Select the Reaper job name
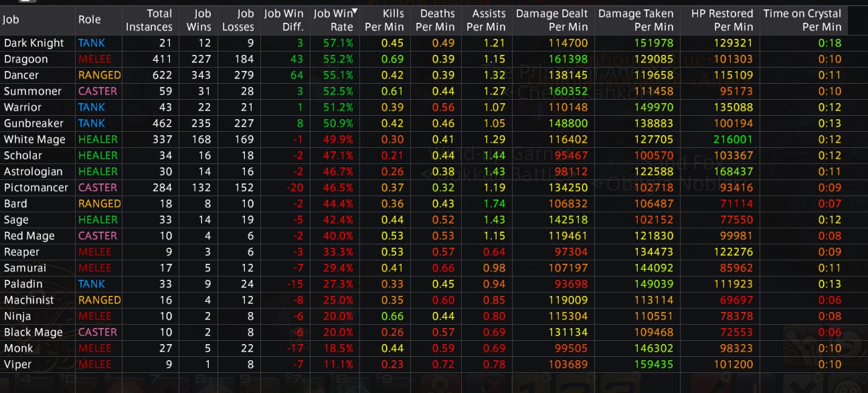This screenshot has width=868, height=393. pyautogui.click(x=21, y=252)
